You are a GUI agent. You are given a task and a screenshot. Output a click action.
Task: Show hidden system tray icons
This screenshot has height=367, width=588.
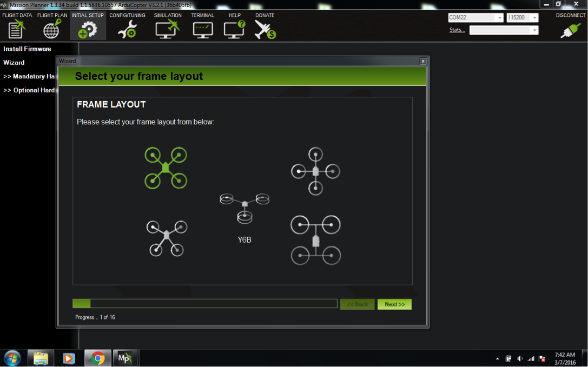point(497,359)
